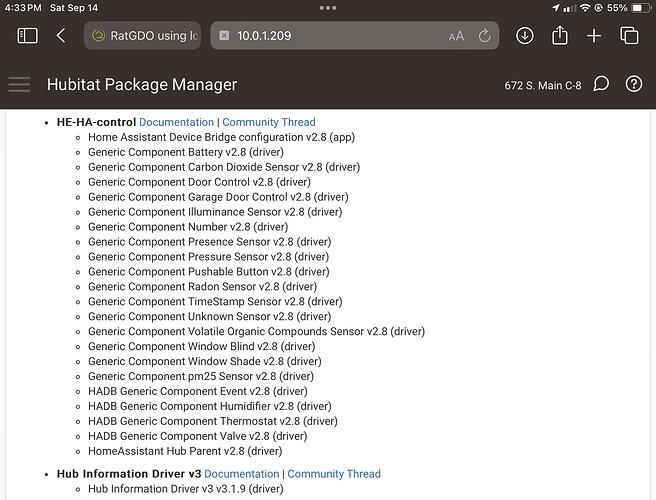The height and width of the screenshot is (500, 656).
Task: Click Generic Component Garage Door Control entry
Action: [x=218, y=197]
